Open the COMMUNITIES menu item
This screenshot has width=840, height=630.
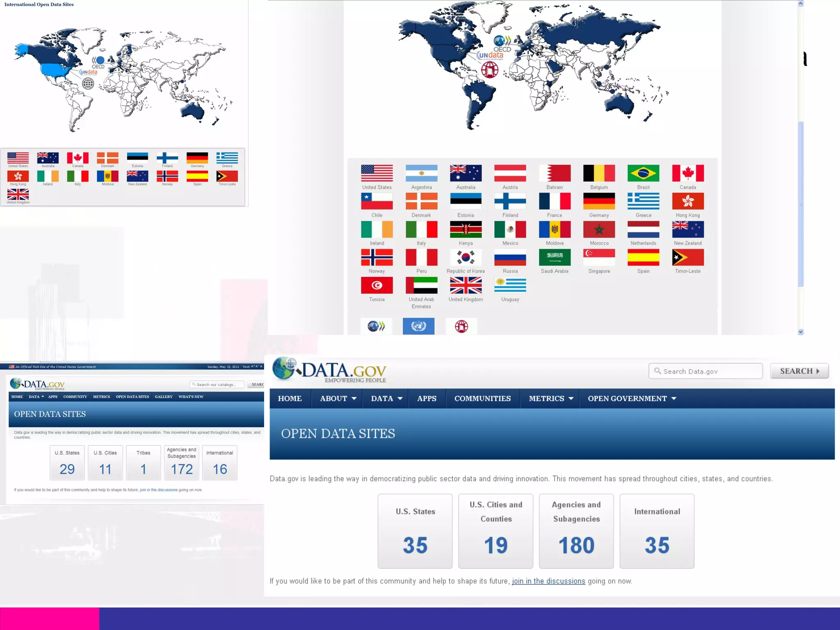(x=482, y=398)
